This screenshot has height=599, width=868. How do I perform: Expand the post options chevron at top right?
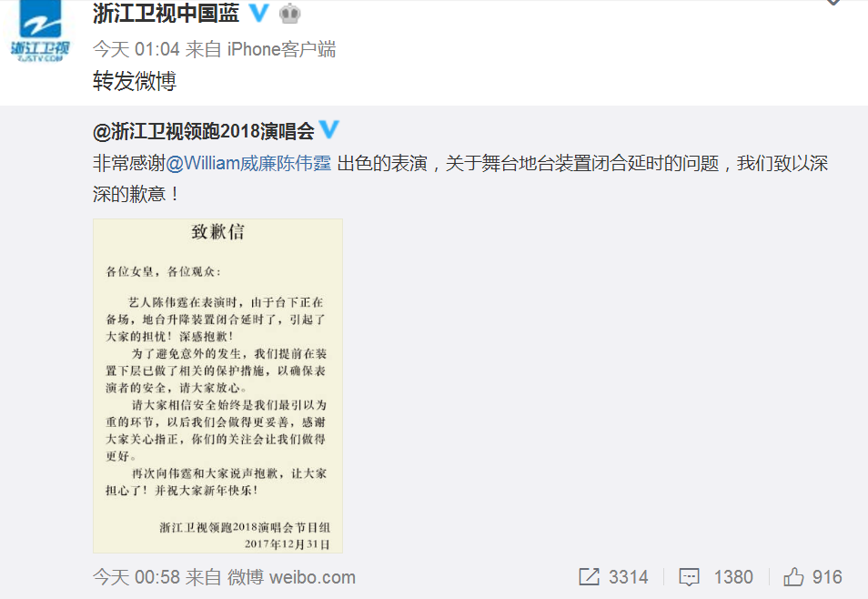833,2
